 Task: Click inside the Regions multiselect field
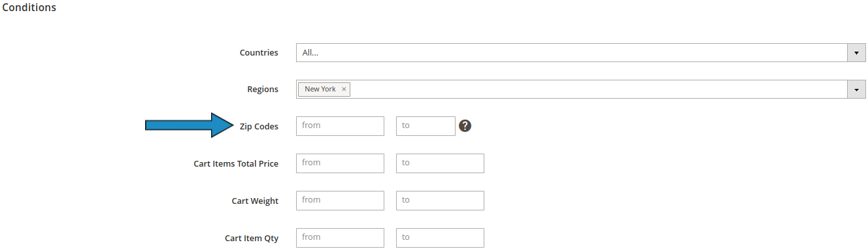[x=581, y=89]
